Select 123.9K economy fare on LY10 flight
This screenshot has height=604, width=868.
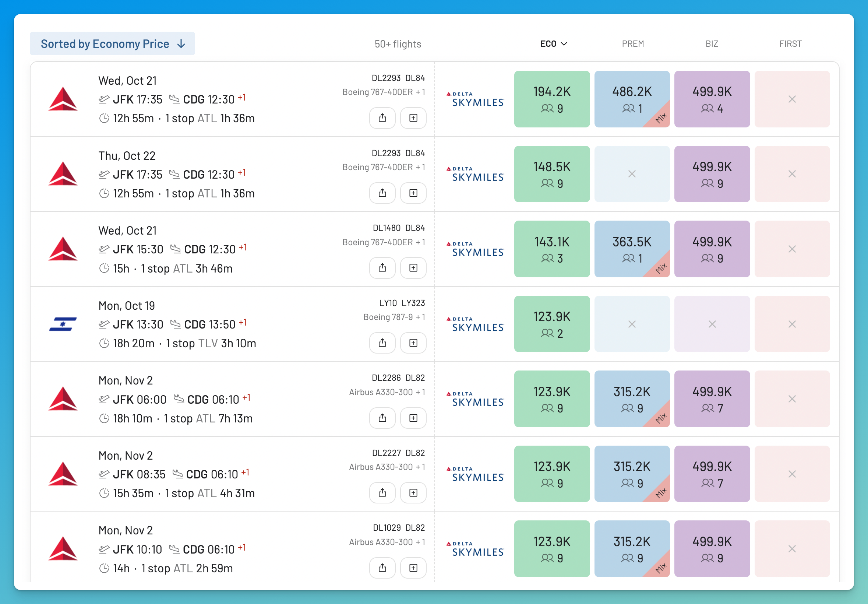(551, 324)
